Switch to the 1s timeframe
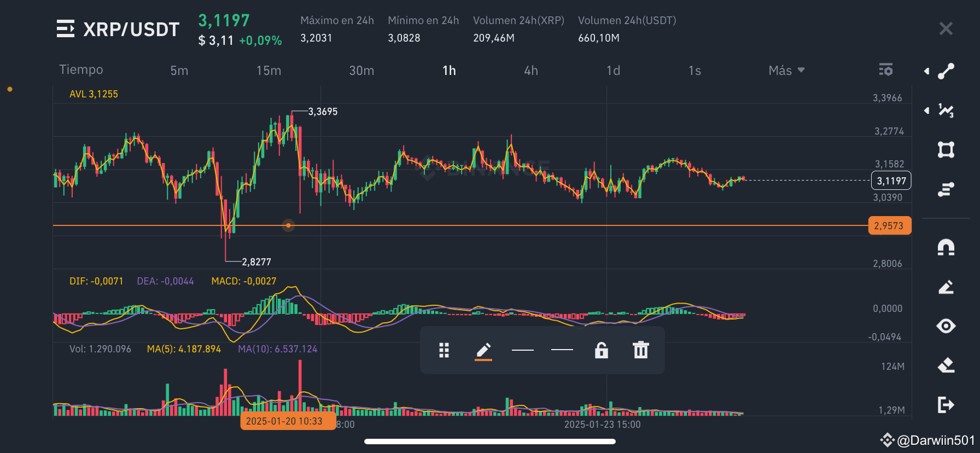 695,71
